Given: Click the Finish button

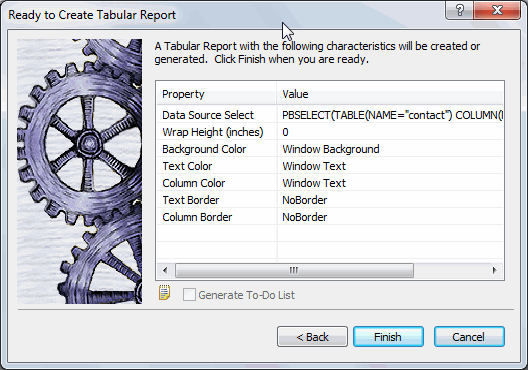Looking at the screenshot, I should 388,337.
